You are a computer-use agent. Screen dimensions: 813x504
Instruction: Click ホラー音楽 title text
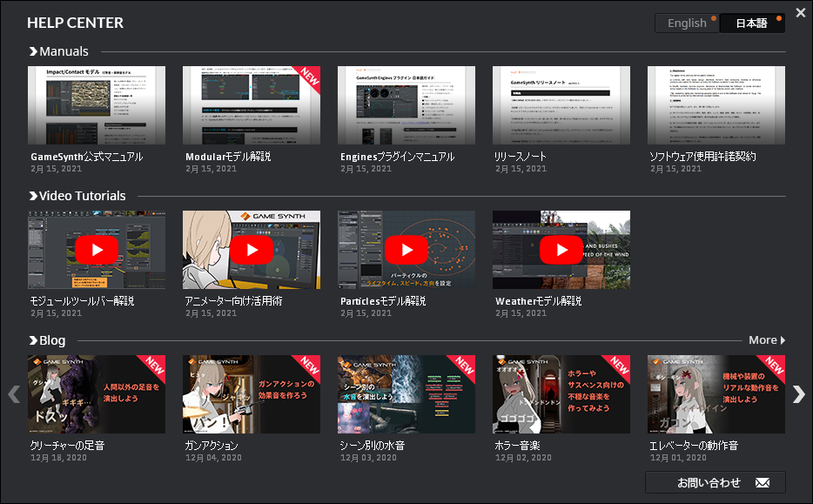click(x=517, y=446)
